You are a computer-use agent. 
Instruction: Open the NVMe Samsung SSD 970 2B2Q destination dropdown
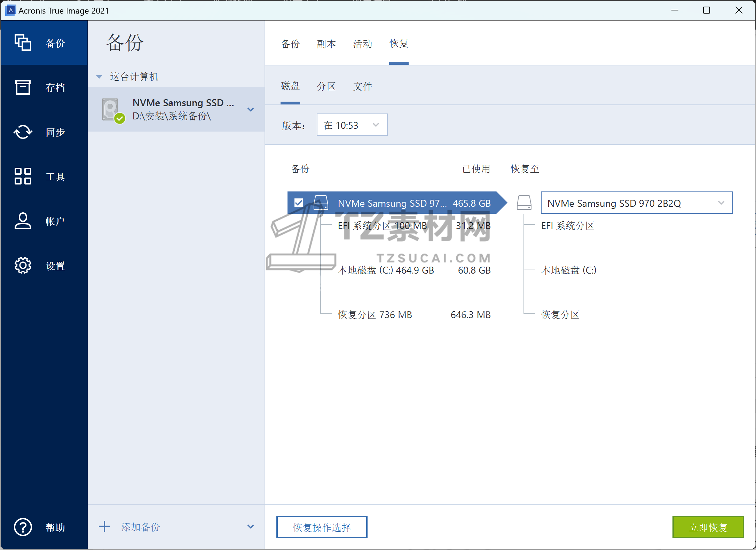pos(636,203)
